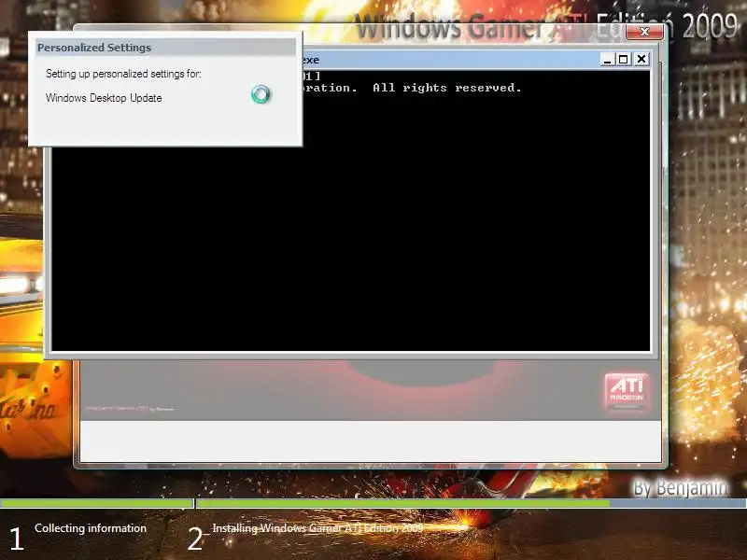Click the 'Installing Windows Gamer' progress bar segment
Viewport: 747px width, 560px height.
coord(472,503)
